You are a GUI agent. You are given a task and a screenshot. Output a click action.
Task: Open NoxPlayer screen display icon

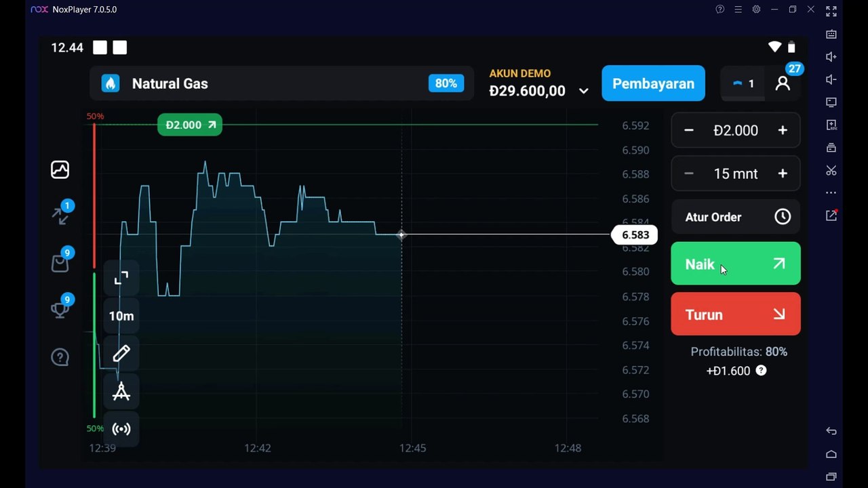[831, 102]
